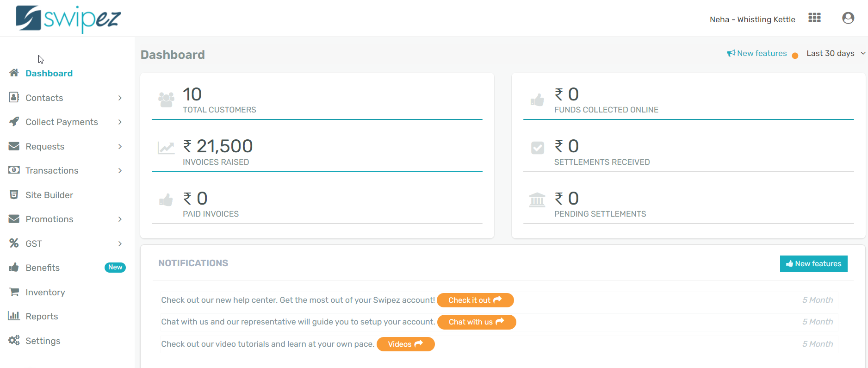
Task: Click the PENDING SETTLEMENTS label
Action: [x=600, y=214]
